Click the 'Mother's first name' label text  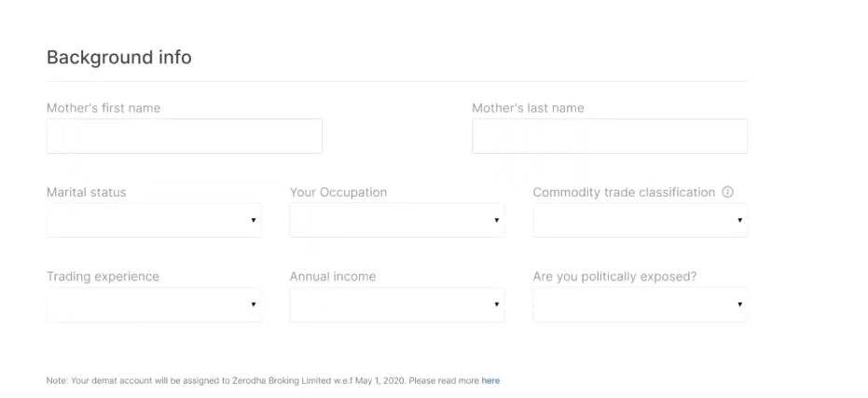pos(103,108)
